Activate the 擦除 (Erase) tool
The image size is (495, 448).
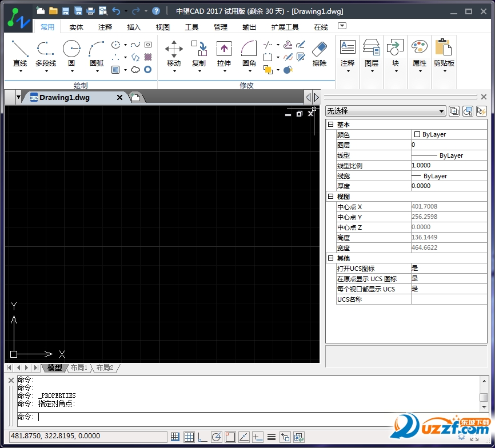tap(320, 50)
